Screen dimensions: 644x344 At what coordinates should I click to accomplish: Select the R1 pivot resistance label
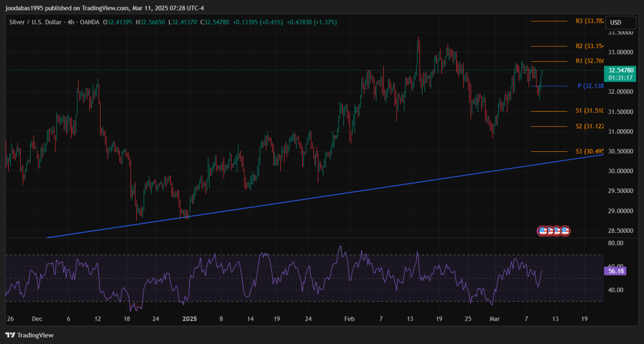[590, 61]
